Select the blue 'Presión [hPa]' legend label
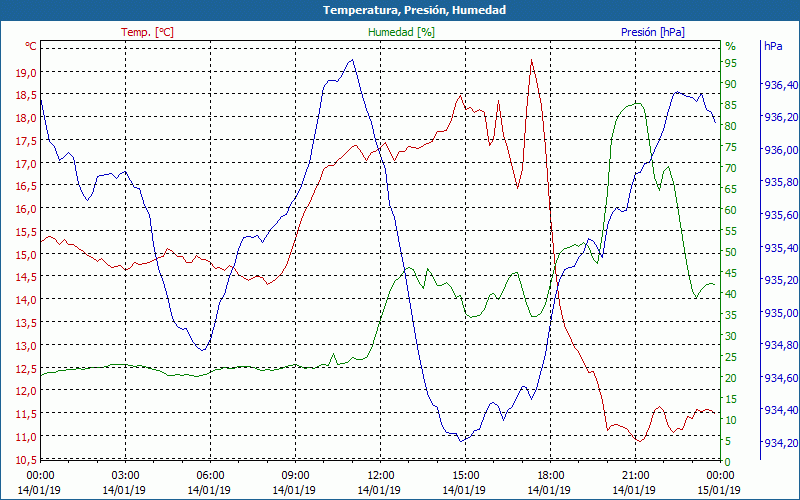The width and height of the screenshot is (800, 500). pyautogui.click(x=653, y=32)
